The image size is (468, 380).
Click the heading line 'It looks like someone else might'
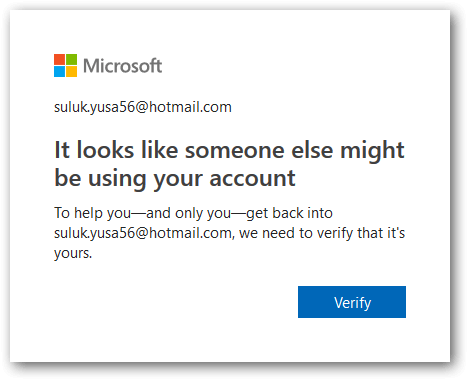pos(229,151)
